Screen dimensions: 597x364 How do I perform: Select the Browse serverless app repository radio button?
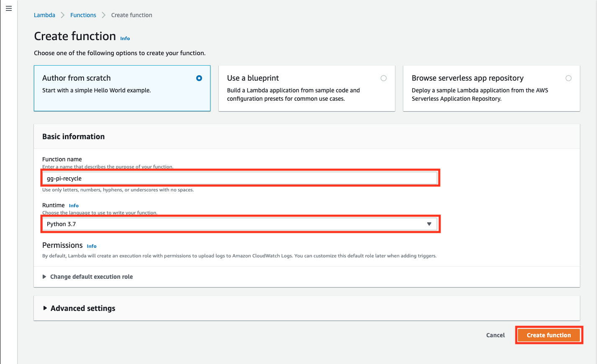point(569,78)
